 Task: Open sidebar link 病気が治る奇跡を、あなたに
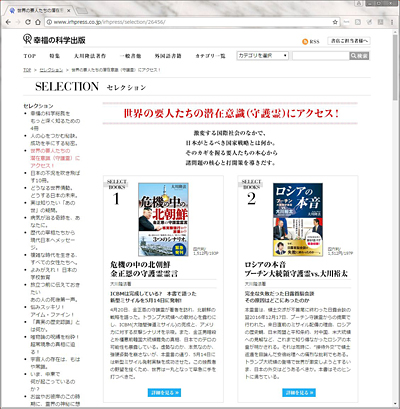tap(55, 221)
